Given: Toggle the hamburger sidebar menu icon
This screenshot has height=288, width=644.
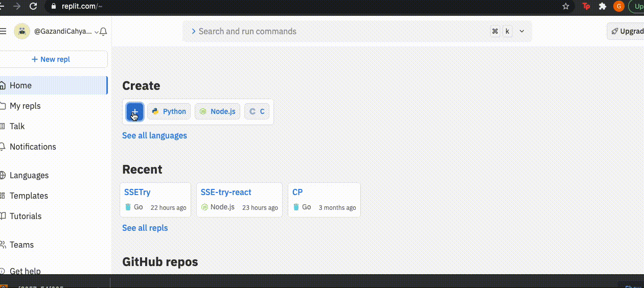Looking at the screenshot, I should [3, 31].
